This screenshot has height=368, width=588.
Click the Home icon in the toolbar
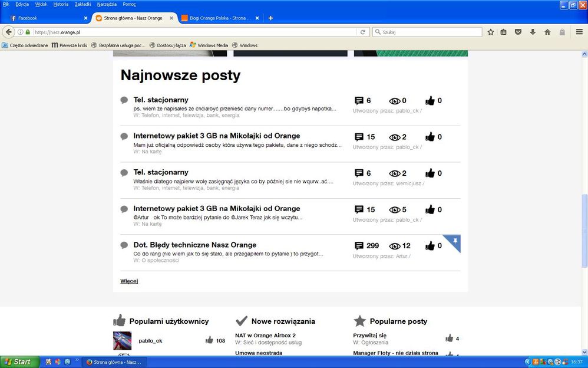pos(547,32)
